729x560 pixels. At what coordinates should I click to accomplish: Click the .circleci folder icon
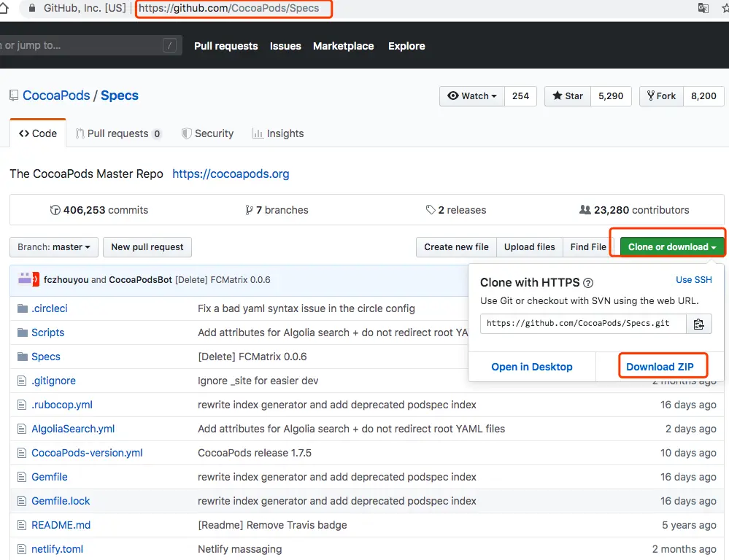pos(22,308)
